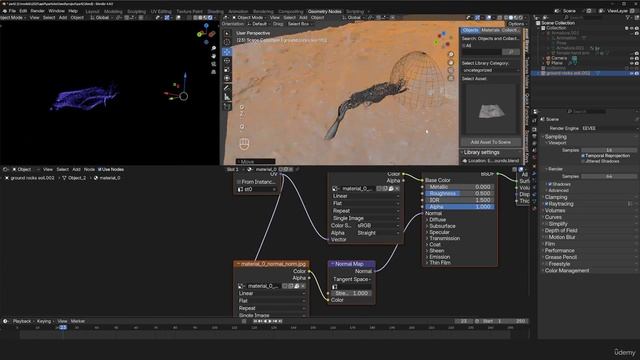The height and width of the screenshot is (360, 640).
Task: Select the Measure tool in viewport toolbar
Action: (227, 97)
